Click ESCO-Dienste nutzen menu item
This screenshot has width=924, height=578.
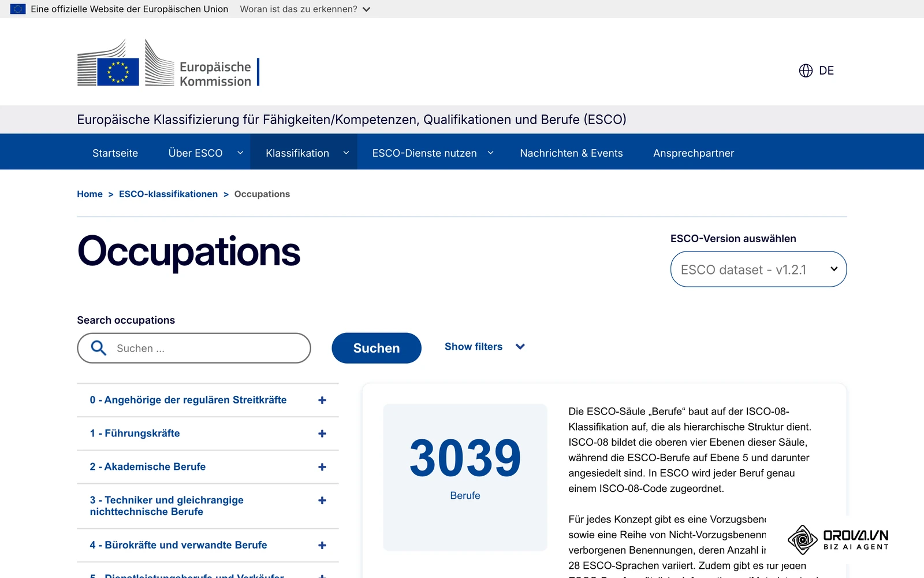(424, 153)
